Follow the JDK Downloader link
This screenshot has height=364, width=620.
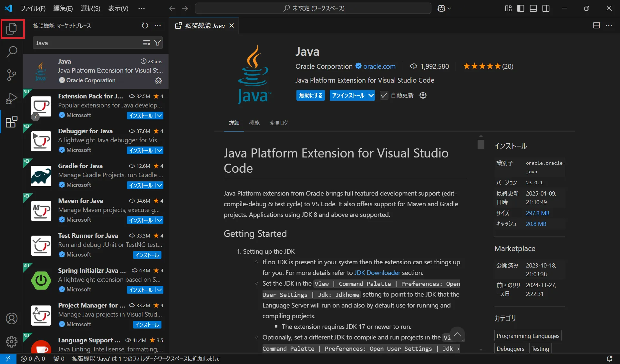click(x=377, y=273)
